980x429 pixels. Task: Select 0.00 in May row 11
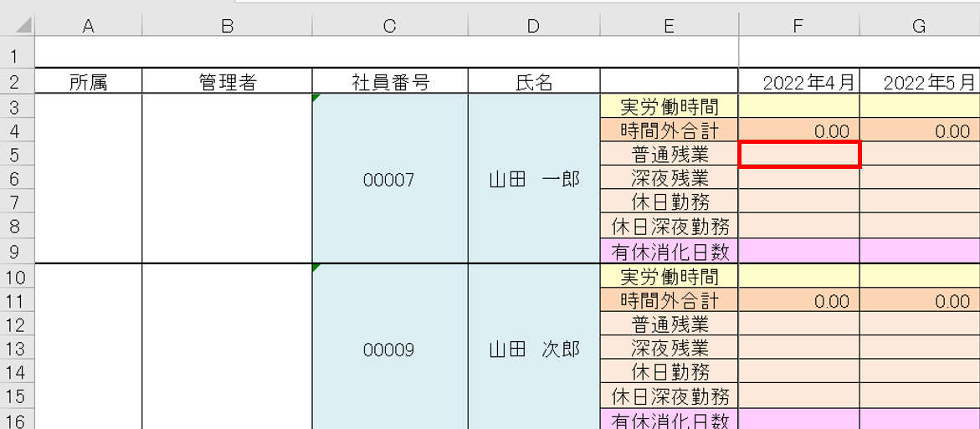920,300
